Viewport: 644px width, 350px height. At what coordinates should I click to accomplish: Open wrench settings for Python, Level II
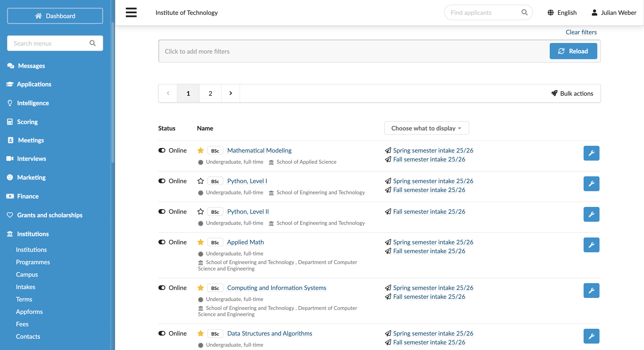591,214
